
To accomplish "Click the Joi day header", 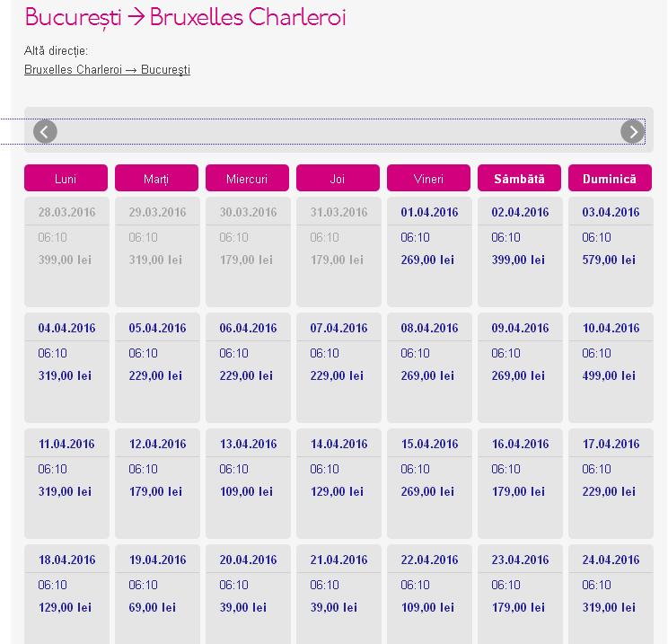I will point(338,178).
